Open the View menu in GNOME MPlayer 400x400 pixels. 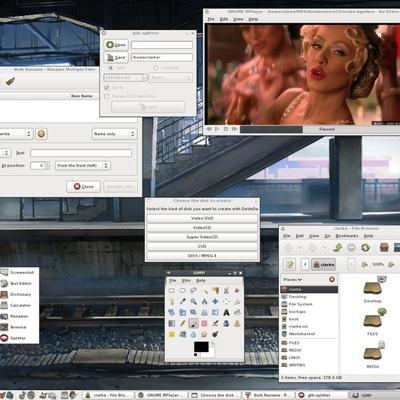[x=238, y=19]
